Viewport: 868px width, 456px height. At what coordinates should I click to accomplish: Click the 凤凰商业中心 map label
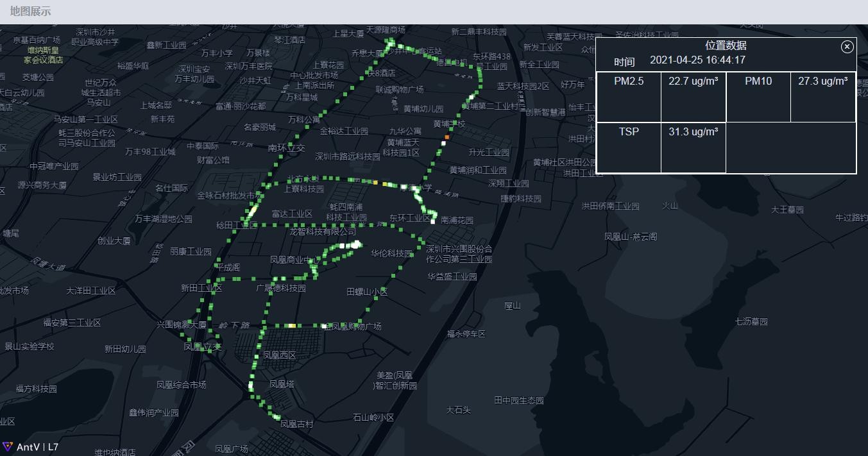click(x=294, y=260)
